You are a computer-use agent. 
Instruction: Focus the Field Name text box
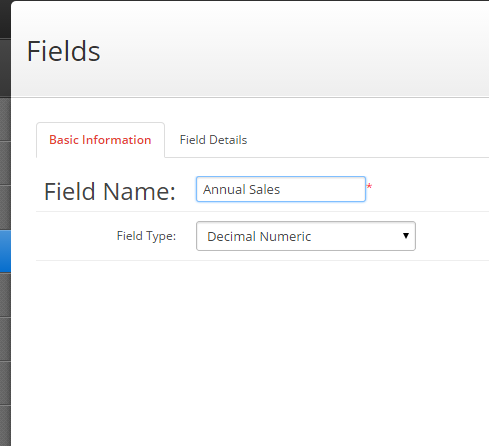pyautogui.click(x=281, y=189)
